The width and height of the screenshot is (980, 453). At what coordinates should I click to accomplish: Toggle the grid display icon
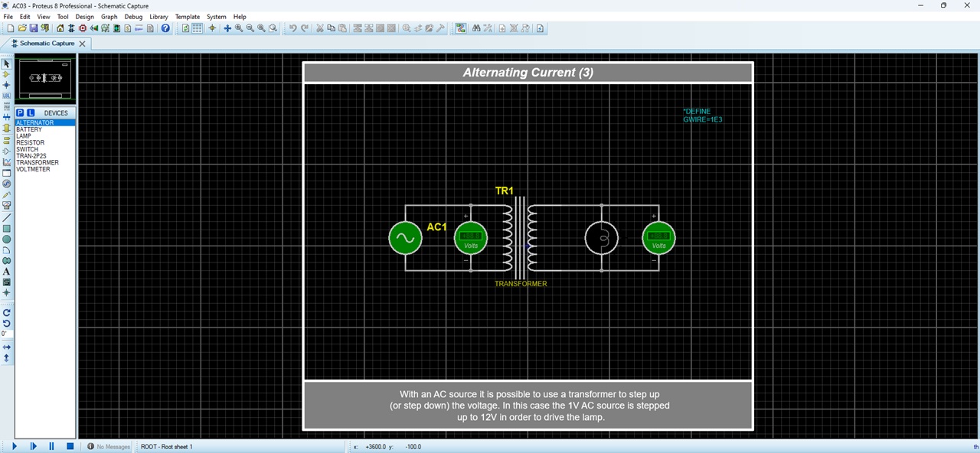(198, 28)
